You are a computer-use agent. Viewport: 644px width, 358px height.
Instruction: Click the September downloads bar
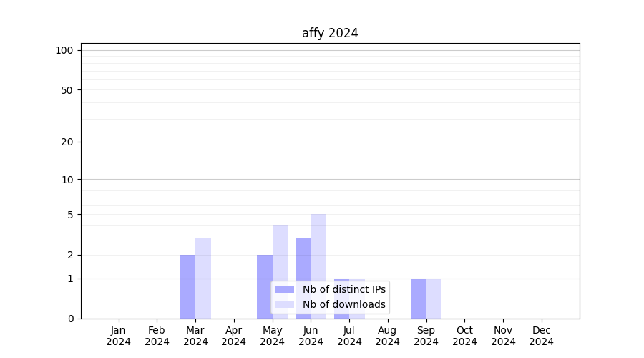click(434, 298)
